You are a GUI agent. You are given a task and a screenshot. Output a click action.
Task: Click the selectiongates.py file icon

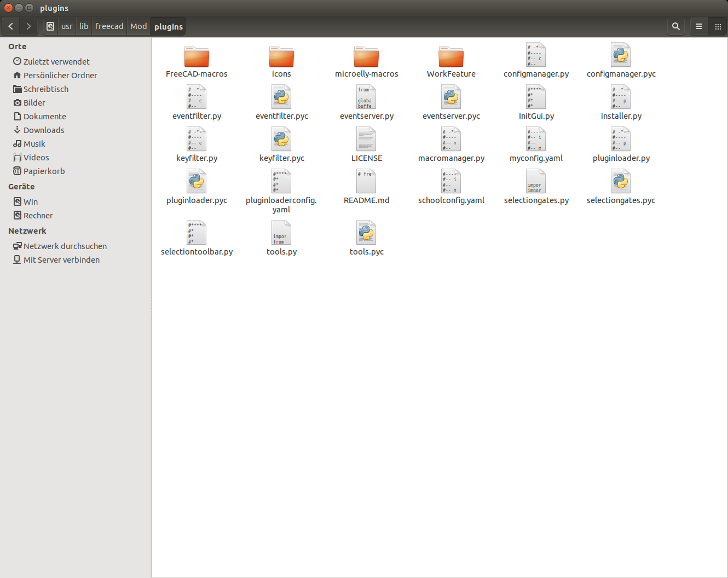click(x=536, y=181)
